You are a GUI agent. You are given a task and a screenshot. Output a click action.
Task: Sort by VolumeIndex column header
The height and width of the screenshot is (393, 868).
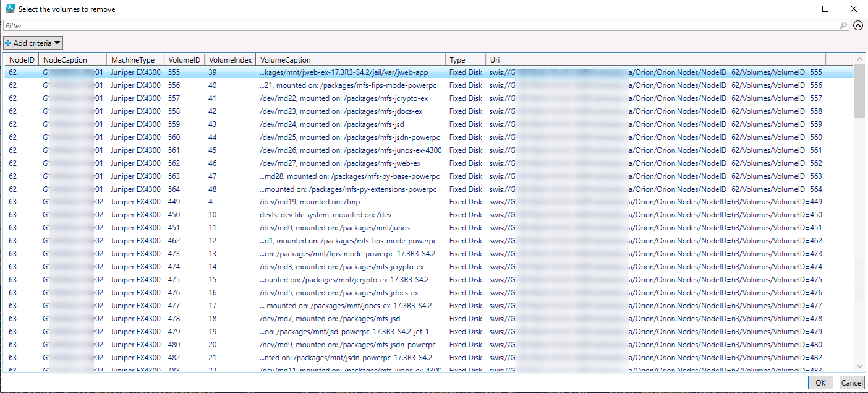click(230, 59)
